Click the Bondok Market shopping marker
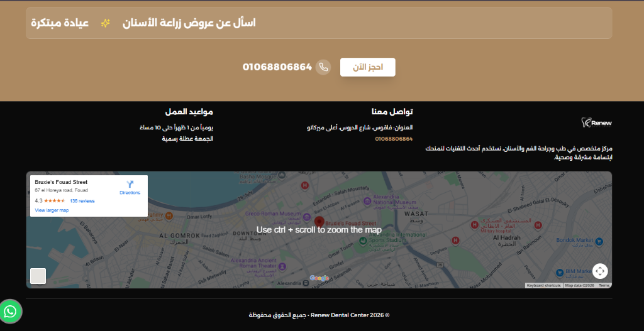 tap(599, 241)
